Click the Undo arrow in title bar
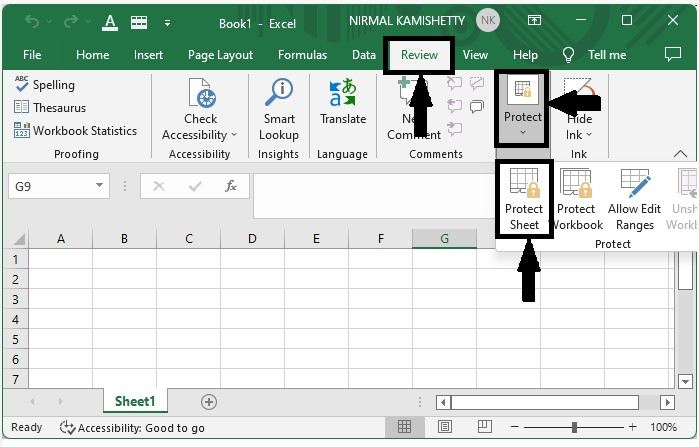This screenshot has width=699, height=447. pyautogui.click(x=32, y=20)
